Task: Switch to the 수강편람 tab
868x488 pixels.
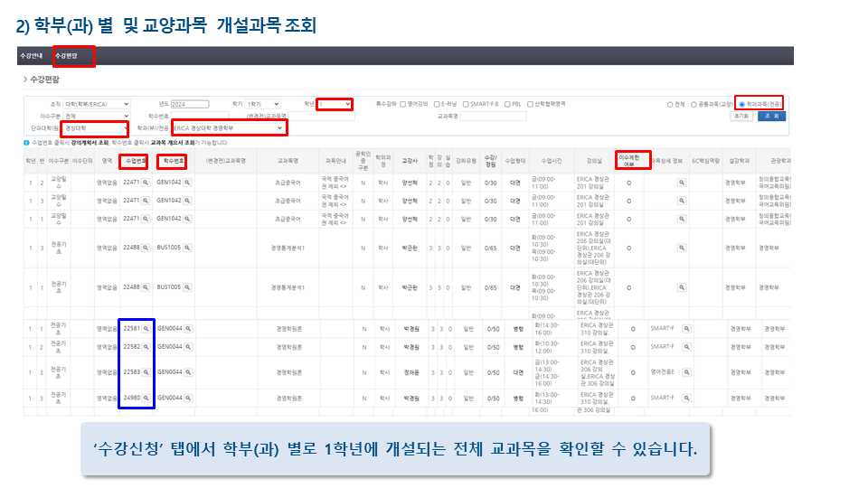Action: pos(66,56)
